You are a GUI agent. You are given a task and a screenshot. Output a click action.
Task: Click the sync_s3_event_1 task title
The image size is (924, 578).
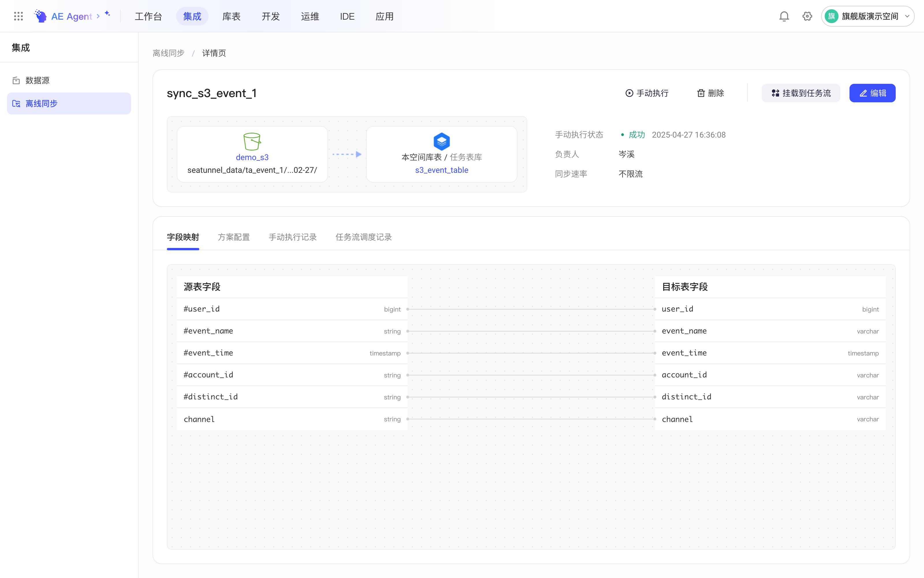pos(212,93)
